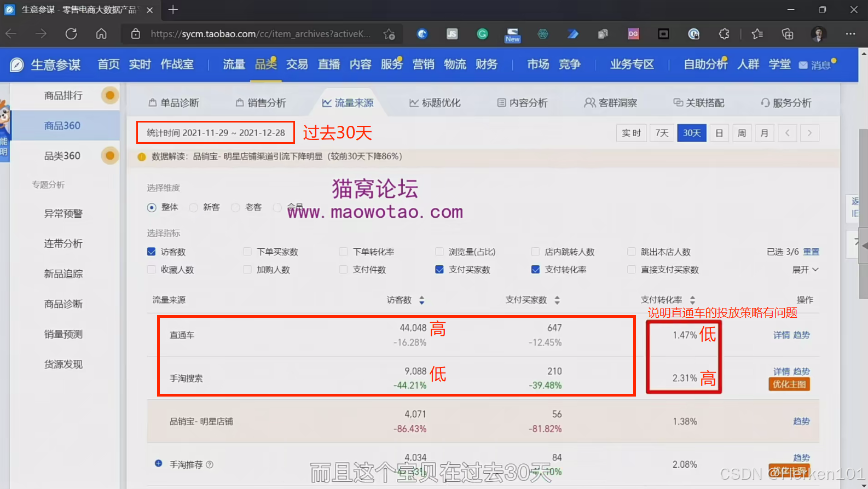868x489 pixels.
Task: Open 详情 link for 直通车 row
Action: pos(781,335)
